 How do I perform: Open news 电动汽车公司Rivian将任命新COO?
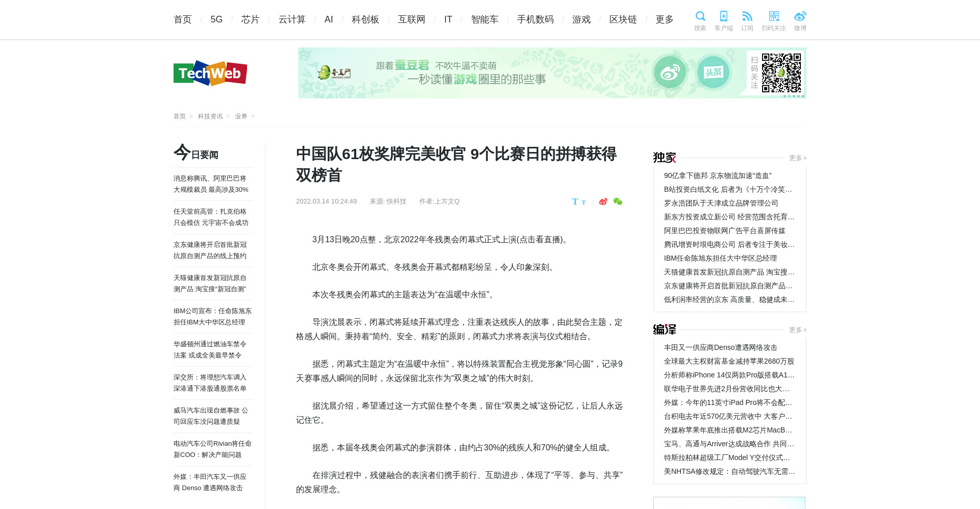[212, 449]
